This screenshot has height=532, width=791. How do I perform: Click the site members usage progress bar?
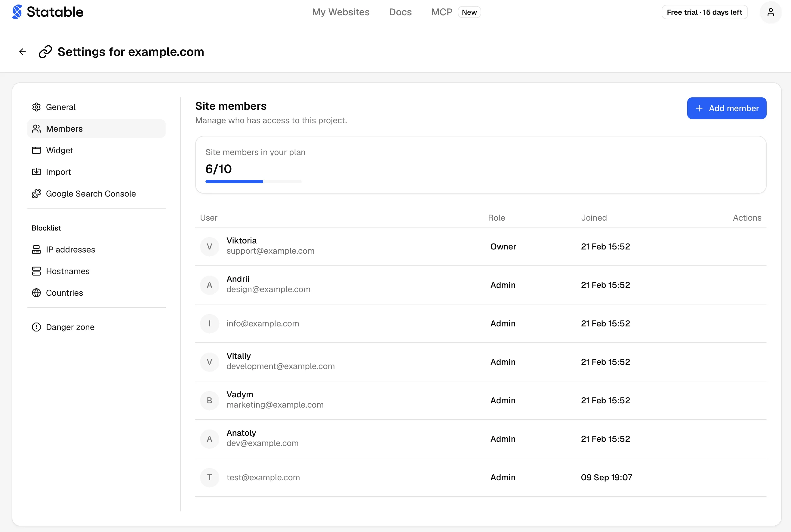tap(253, 182)
